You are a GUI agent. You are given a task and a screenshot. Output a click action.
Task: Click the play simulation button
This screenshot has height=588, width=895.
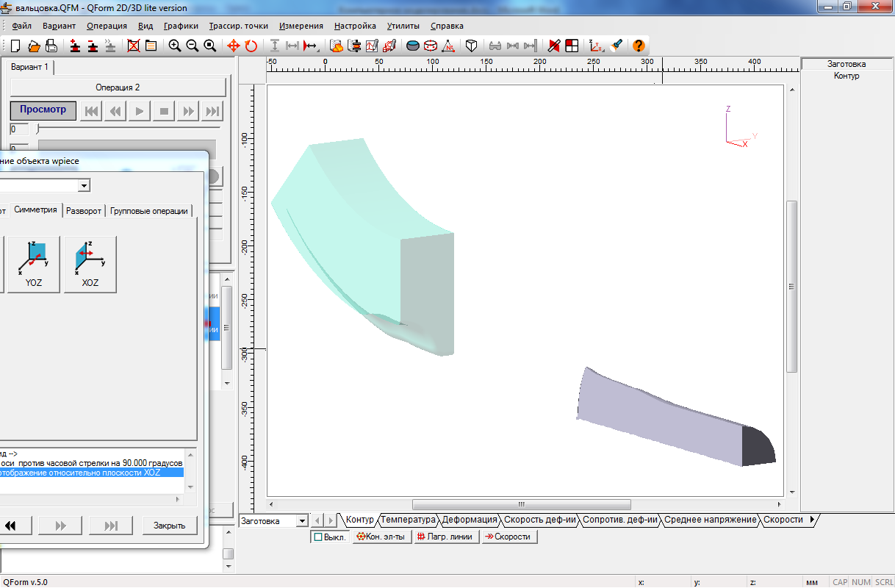(x=140, y=111)
